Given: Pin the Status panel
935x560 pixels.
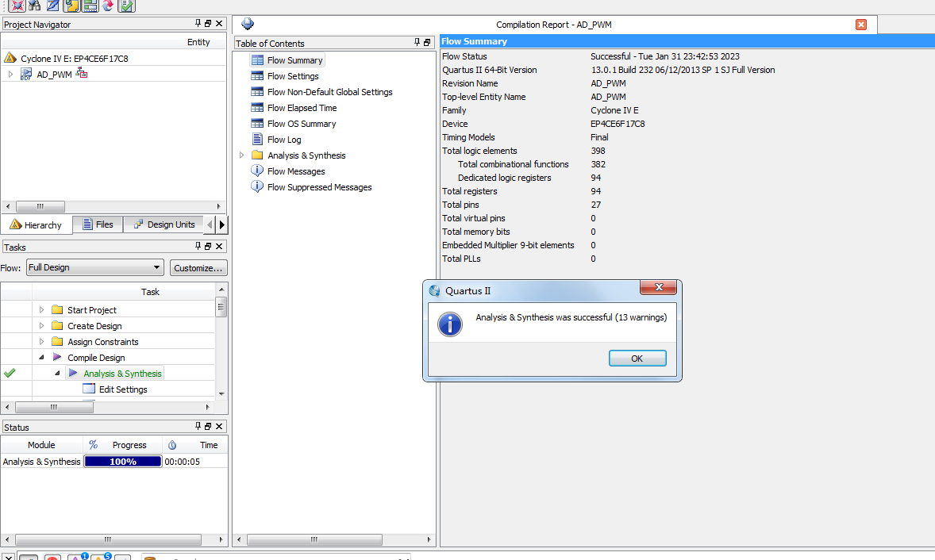Looking at the screenshot, I should point(198,426).
